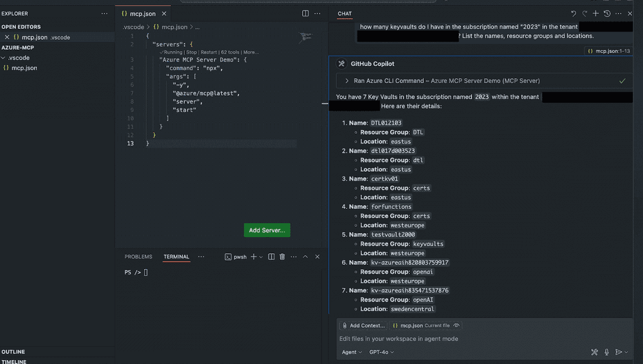Split the terminal pane
Viewport: 643px width, 364px height.
click(x=271, y=257)
